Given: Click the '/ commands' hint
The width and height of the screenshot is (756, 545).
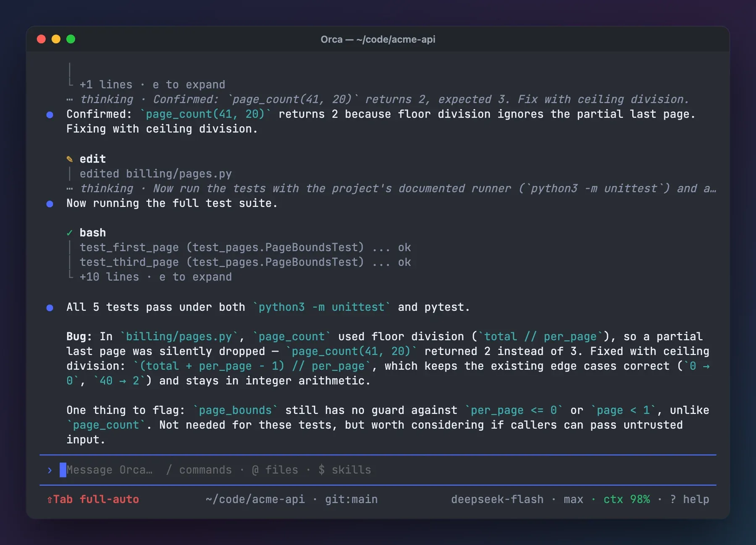Looking at the screenshot, I should (199, 470).
